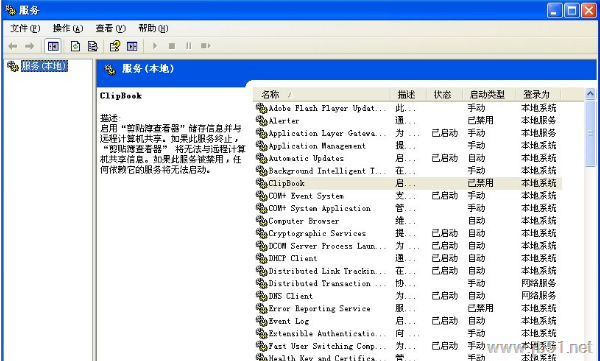Click gear icon of Cryptographic Services
Screen dimensions: 600x361
(261, 233)
